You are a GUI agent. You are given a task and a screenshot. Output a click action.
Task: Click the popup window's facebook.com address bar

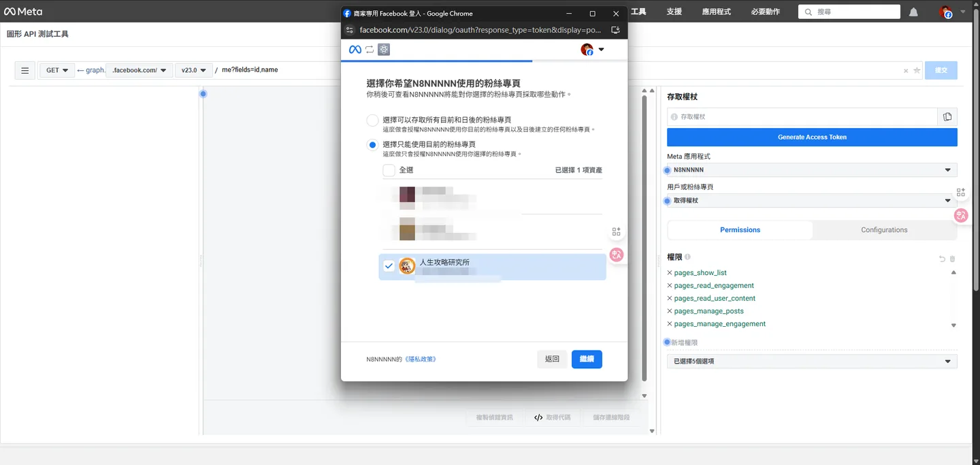tap(480, 30)
